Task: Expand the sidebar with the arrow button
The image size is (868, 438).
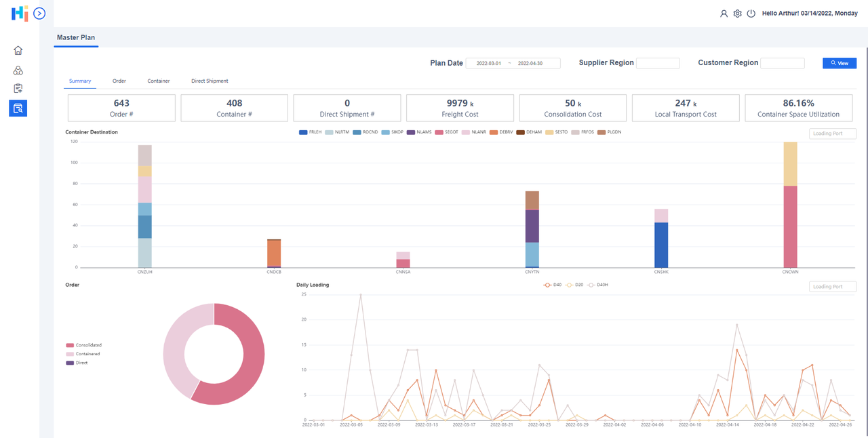Action: coord(39,13)
